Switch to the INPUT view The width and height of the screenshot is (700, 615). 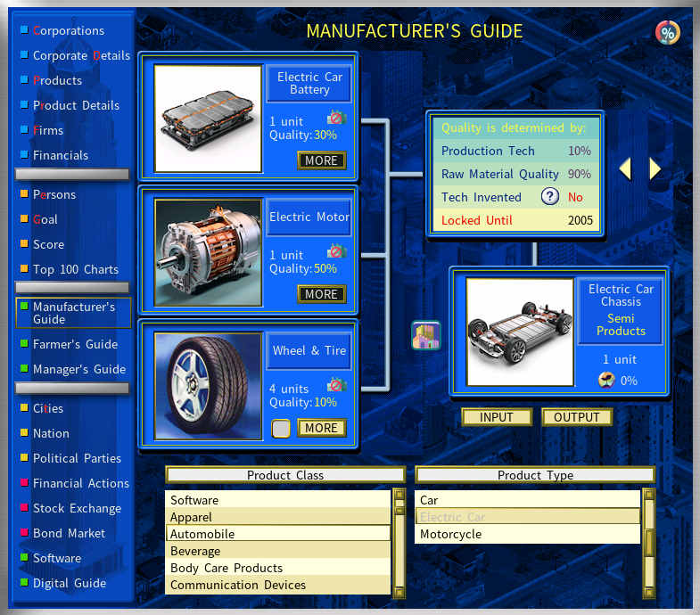[497, 417]
